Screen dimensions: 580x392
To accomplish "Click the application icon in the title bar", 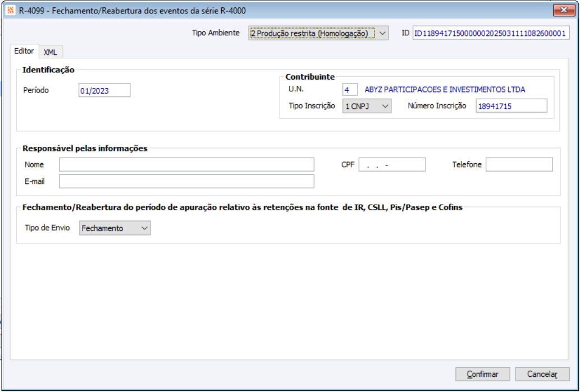I will pyautogui.click(x=11, y=11).
